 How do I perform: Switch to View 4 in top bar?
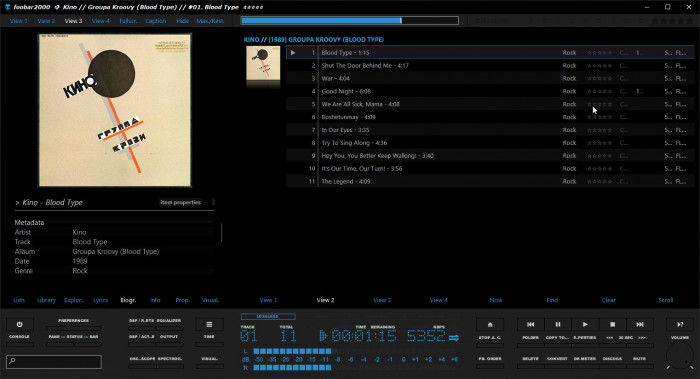click(x=101, y=21)
